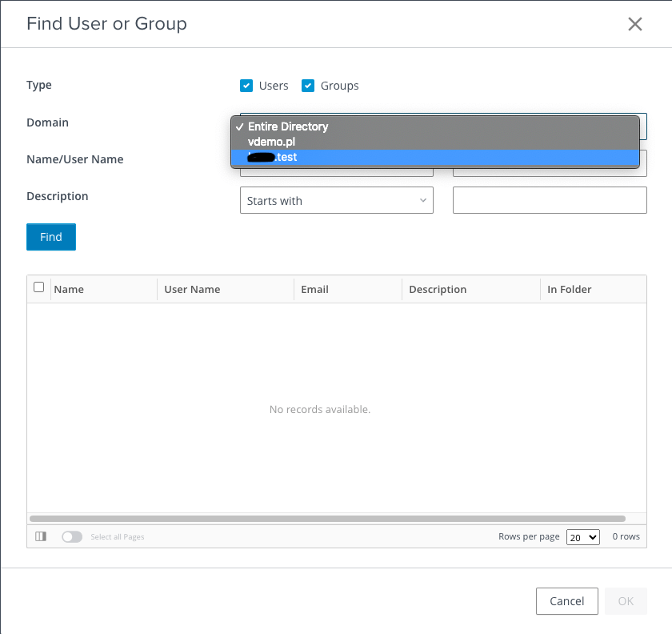Click the Cancel button
This screenshot has width=672, height=634.
point(566,601)
